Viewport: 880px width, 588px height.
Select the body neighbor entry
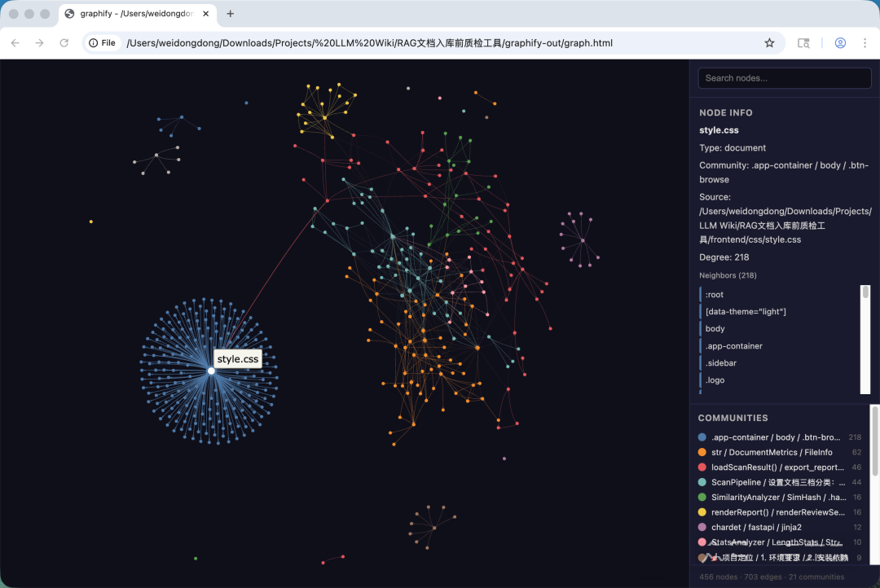[x=715, y=329]
